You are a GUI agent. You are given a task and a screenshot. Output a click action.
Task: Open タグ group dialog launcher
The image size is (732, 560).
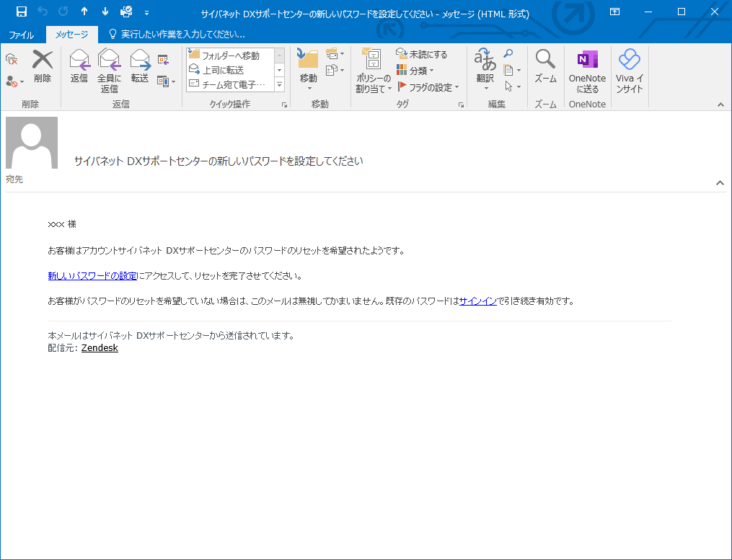pyautogui.click(x=461, y=105)
